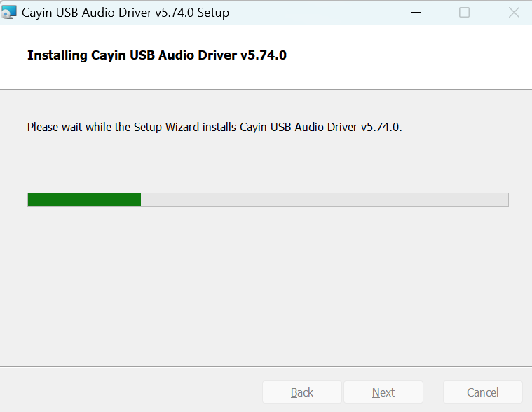This screenshot has width=532, height=412.
Task: Click the gap between Next and Cancel buttons
Action: click(433, 392)
